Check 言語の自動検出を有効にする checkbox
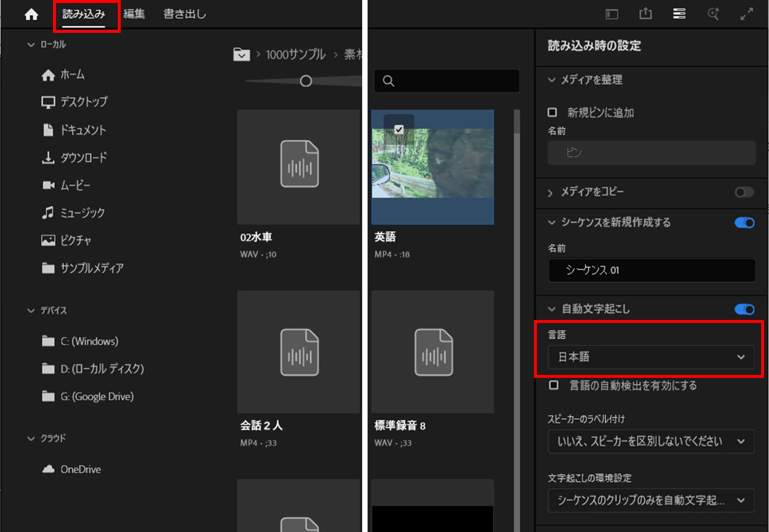Screen dimensions: 769x532 point(554,385)
